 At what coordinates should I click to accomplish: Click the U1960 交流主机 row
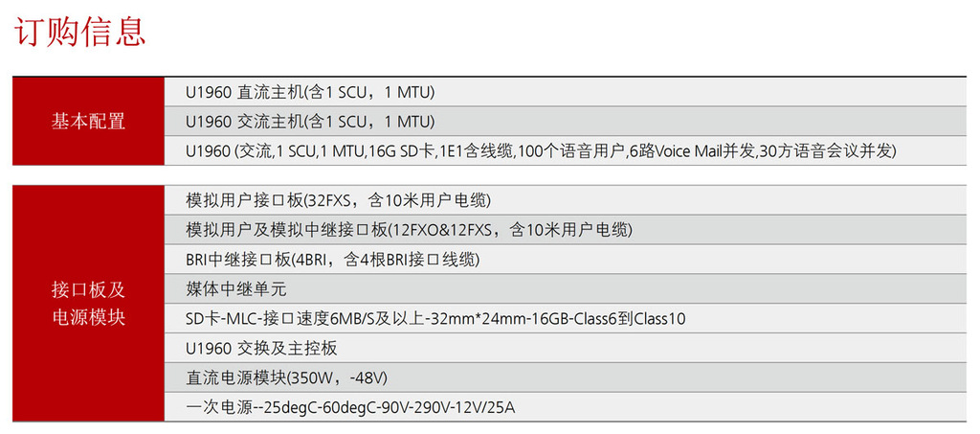click(x=566, y=122)
